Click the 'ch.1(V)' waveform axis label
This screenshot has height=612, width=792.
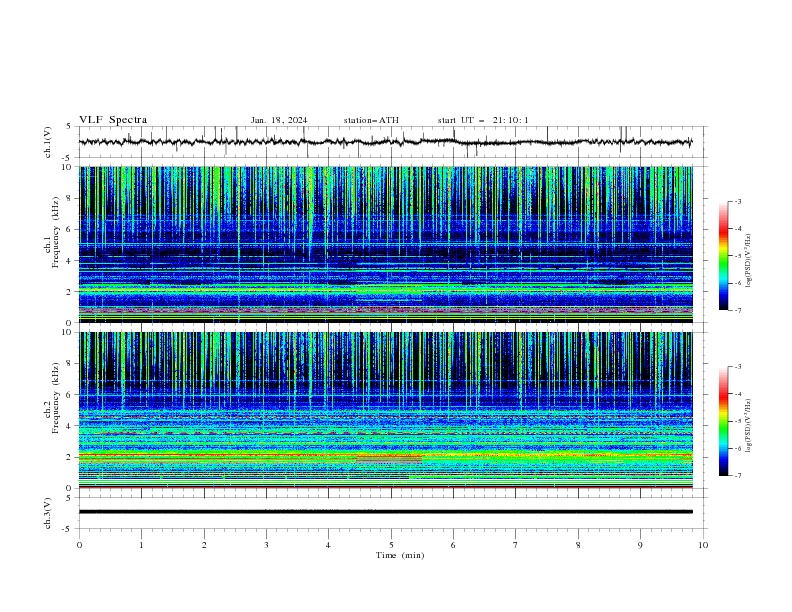coord(48,142)
